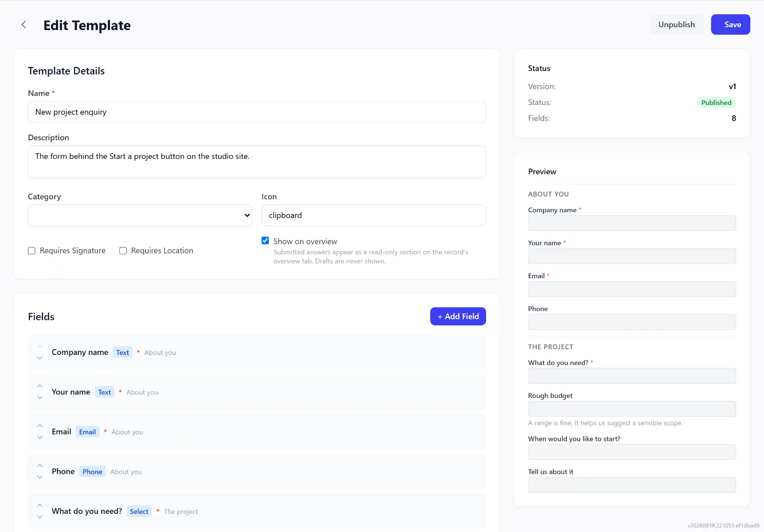Select the Phone field row label
Image resolution: width=764 pixels, height=532 pixels.
[x=63, y=471]
